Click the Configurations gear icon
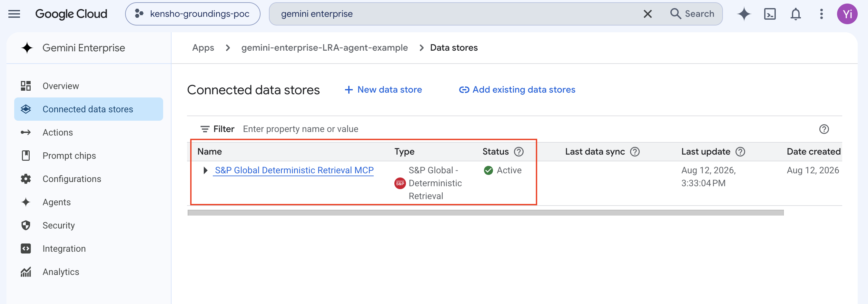Viewport: 868px width, 304px height. [26, 179]
